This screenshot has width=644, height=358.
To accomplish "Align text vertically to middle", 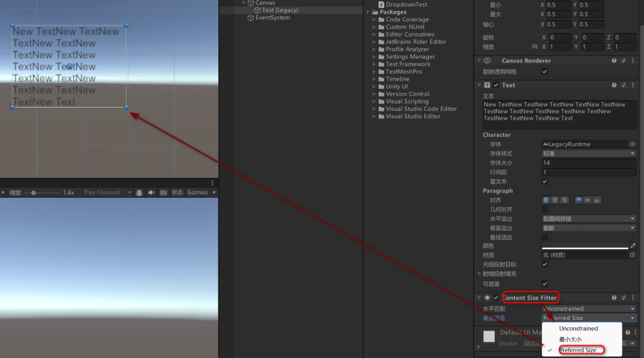I will click(x=587, y=200).
